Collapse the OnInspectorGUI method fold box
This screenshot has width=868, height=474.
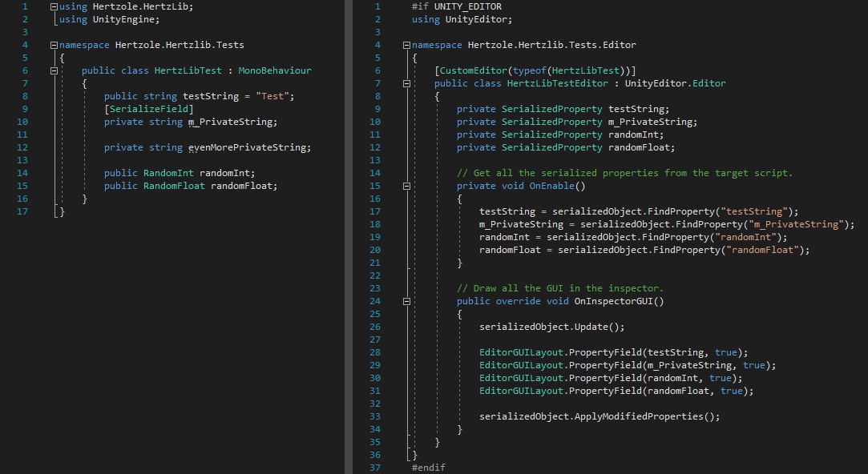coord(406,301)
